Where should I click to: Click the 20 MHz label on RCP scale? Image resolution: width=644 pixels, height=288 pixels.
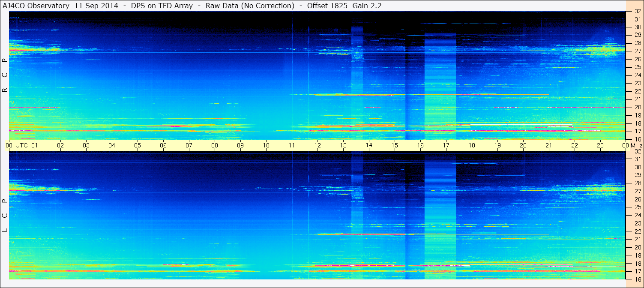[638, 107]
